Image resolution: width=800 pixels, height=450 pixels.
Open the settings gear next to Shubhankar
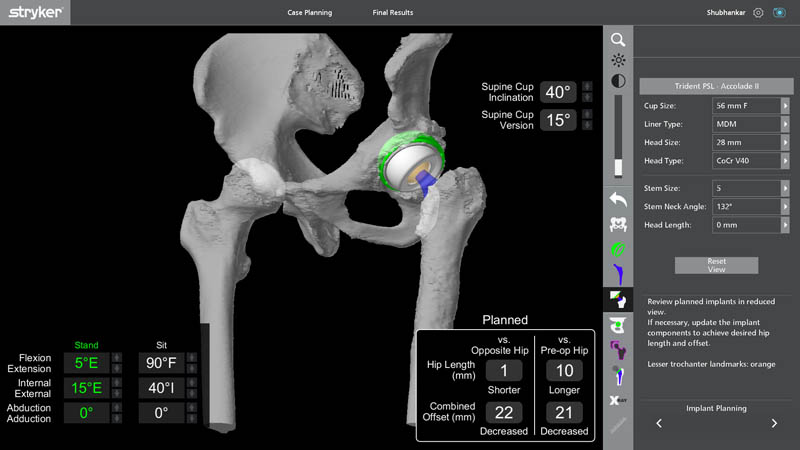pos(758,13)
